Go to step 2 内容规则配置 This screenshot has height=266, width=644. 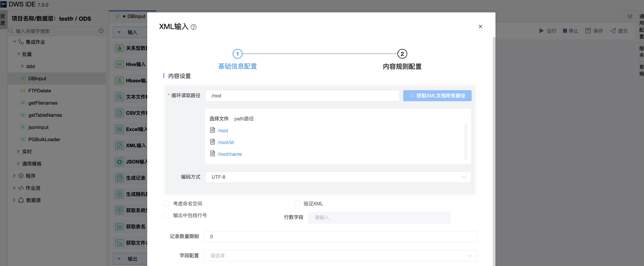402,54
